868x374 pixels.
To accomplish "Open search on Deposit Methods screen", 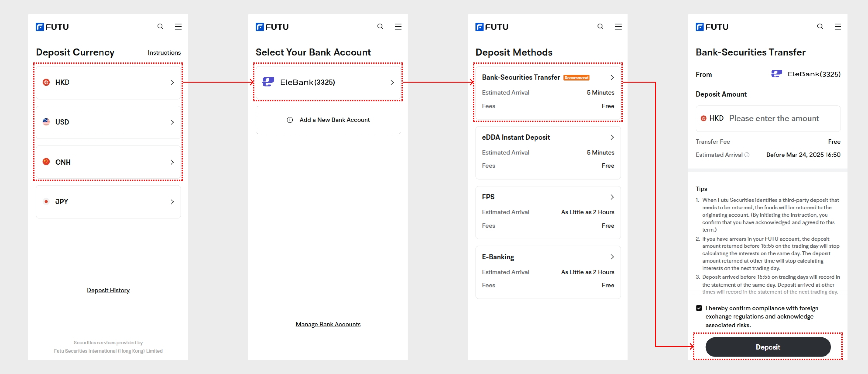I will (x=600, y=26).
